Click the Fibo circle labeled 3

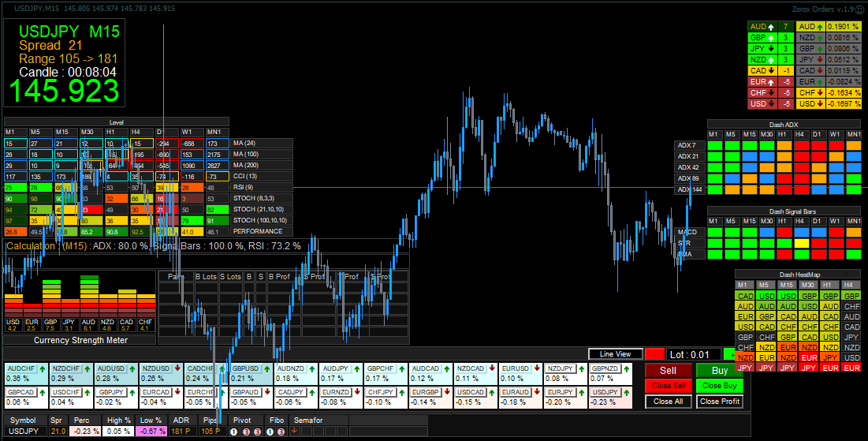coord(280,432)
